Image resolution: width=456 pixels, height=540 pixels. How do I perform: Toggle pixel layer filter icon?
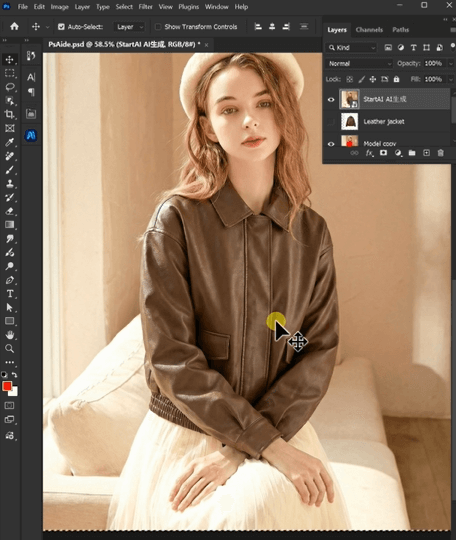coord(388,48)
